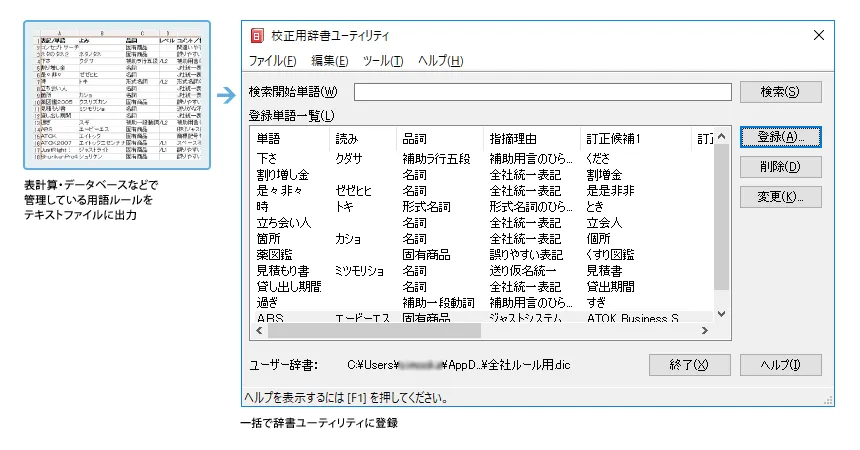Sort by the 品詞 column header
860x450 pixels.
(x=439, y=139)
